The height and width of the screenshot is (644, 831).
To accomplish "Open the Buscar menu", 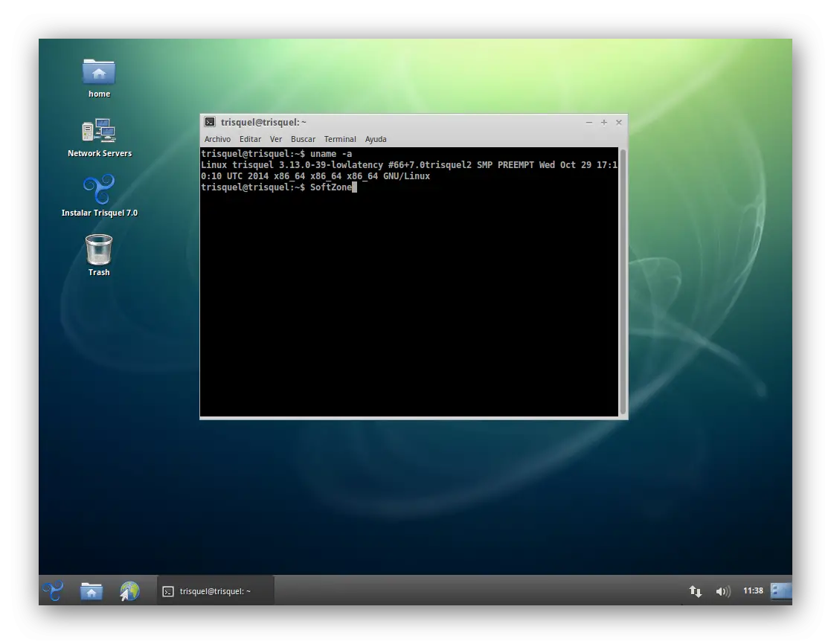I will click(x=303, y=139).
